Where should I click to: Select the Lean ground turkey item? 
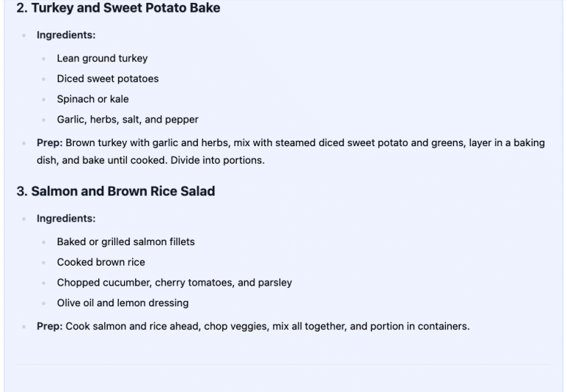pos(102,58)
